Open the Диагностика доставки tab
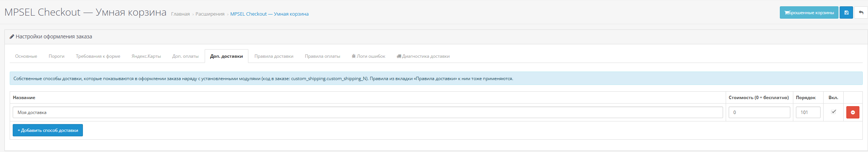This screenshot has height=152, width=868. point(423,56)
